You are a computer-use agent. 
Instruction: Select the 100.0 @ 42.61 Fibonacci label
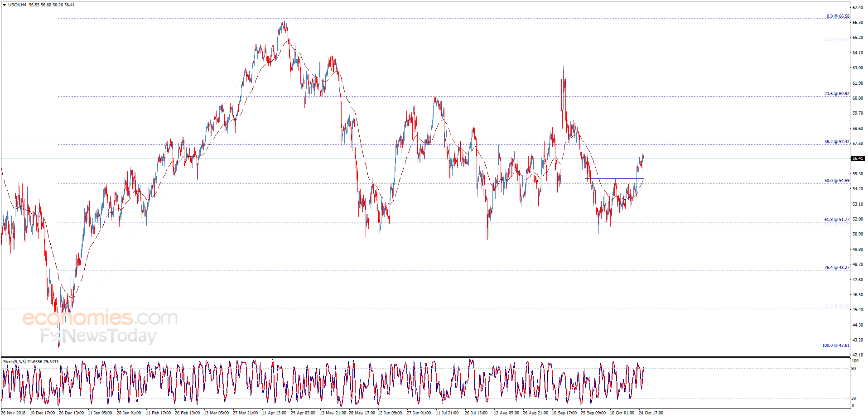836,346
